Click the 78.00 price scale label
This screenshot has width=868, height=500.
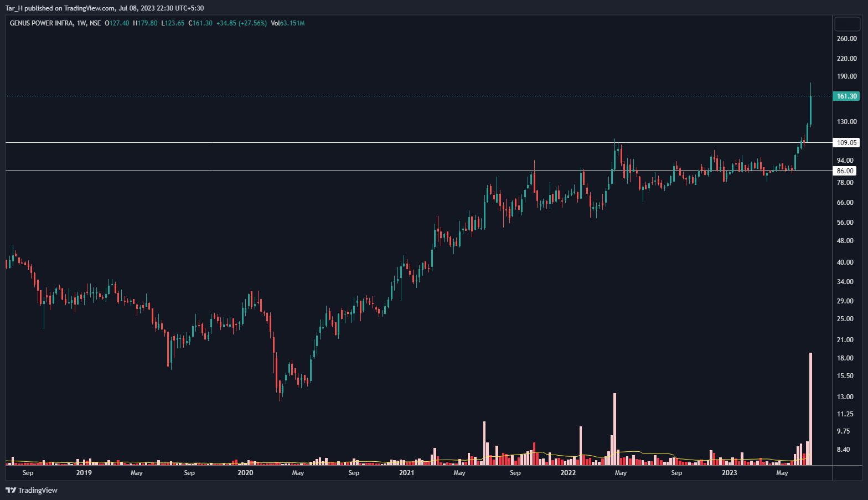tap(845, 183)
